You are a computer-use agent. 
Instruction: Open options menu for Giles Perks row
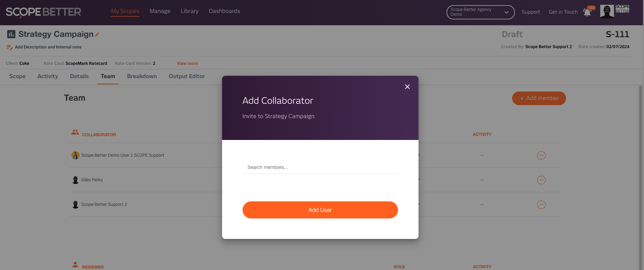pyautogui.click(x=541, y=180)
